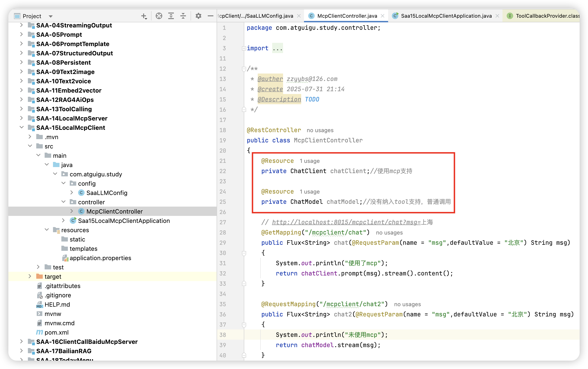Select the SaaLLMConfig class icon
This screenshot has height=369, width=588.
[x=81, y=193]
